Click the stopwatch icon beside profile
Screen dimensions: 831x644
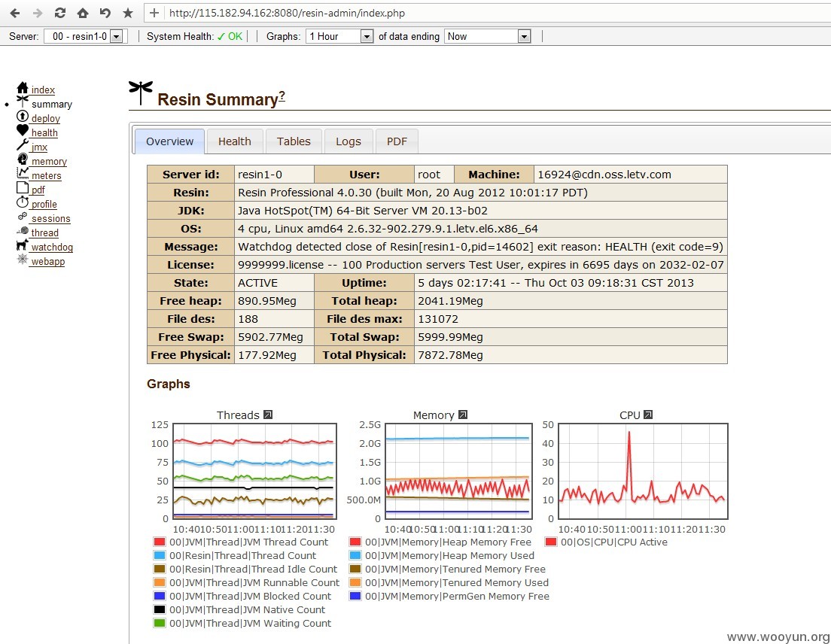tap(23, 202)
